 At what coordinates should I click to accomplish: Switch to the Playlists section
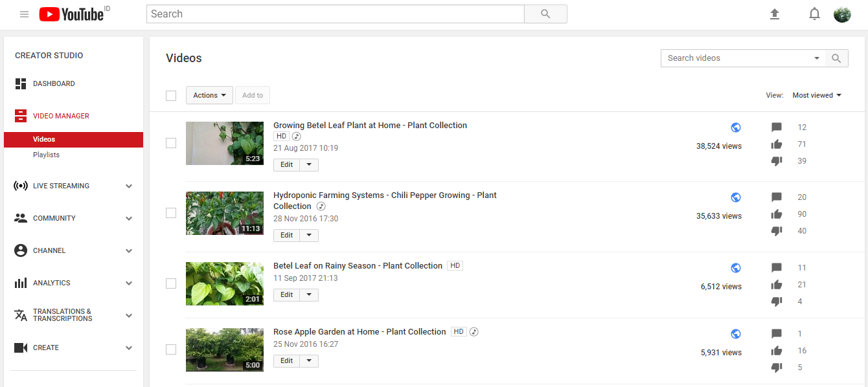pyautogui.click(x=46, y=155)
